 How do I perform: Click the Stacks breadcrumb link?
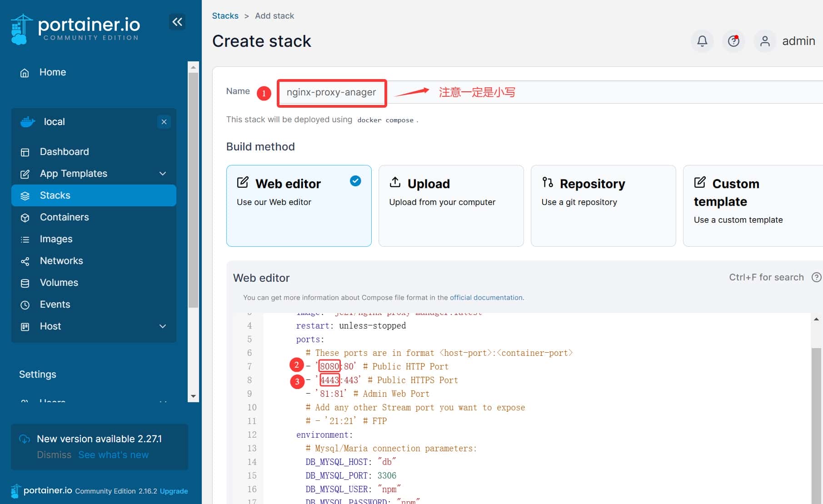coord(225,16)
